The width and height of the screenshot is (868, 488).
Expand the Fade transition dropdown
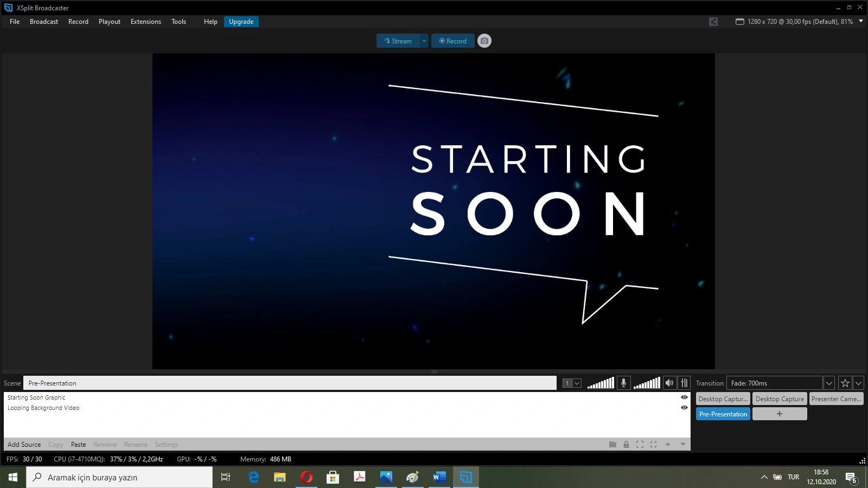coord(829,383)
